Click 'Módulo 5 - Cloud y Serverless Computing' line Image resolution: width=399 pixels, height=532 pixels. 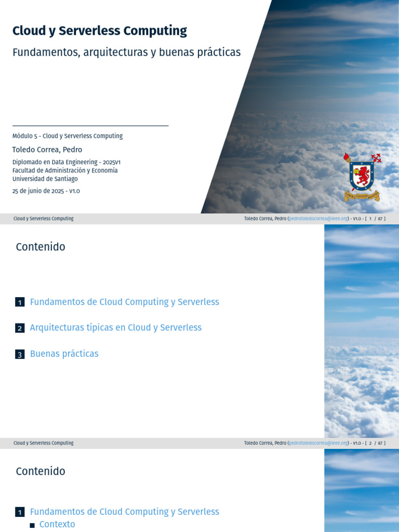pos(68,136)
